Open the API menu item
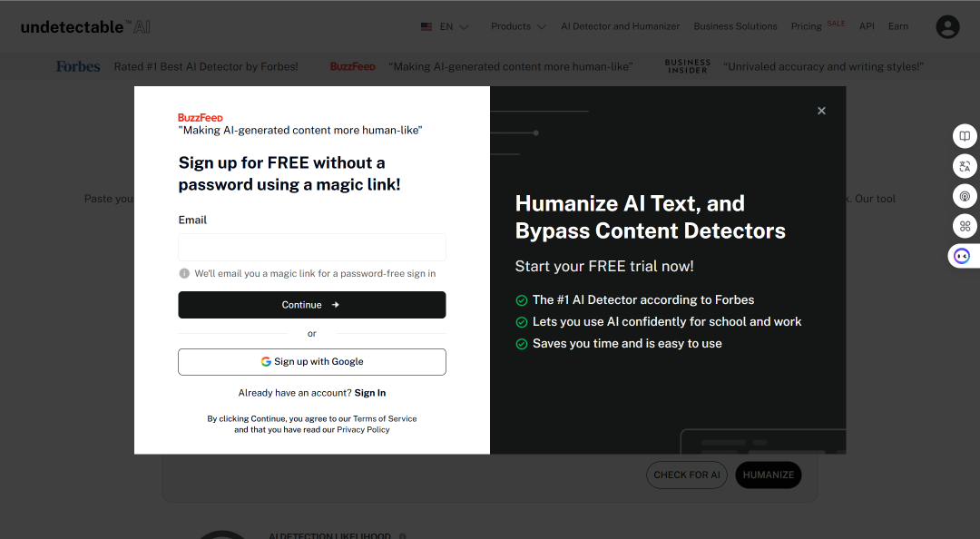The height and width of the screenshot is (539, 980). (x=867, y=26)
